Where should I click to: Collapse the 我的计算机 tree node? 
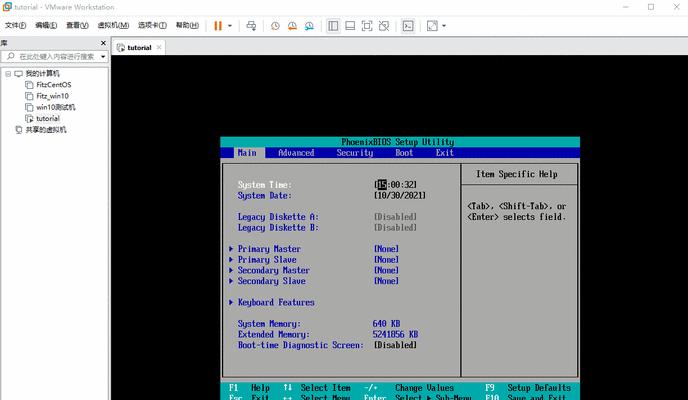click(8, 74)
